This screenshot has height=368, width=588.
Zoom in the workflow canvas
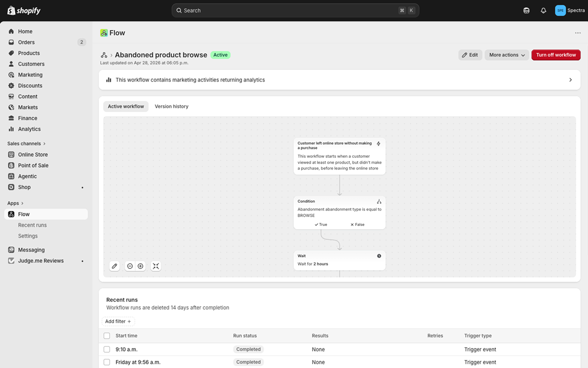pos(140,266)
